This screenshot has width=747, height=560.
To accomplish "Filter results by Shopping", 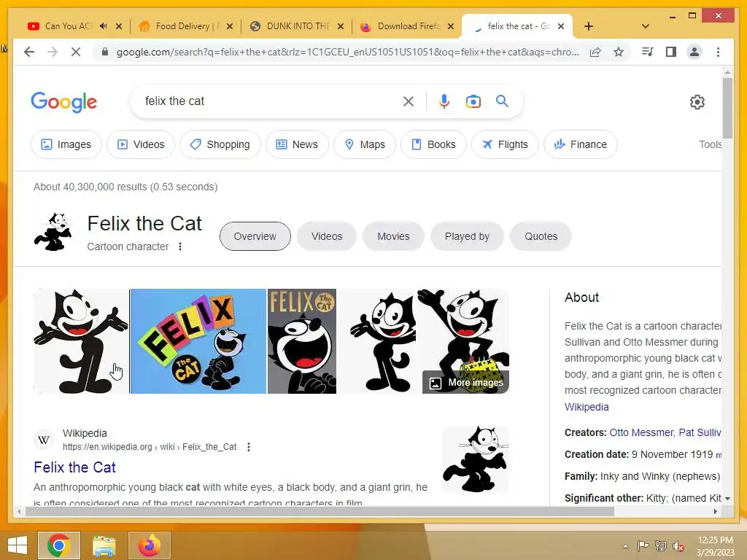I will coord(220,144).
